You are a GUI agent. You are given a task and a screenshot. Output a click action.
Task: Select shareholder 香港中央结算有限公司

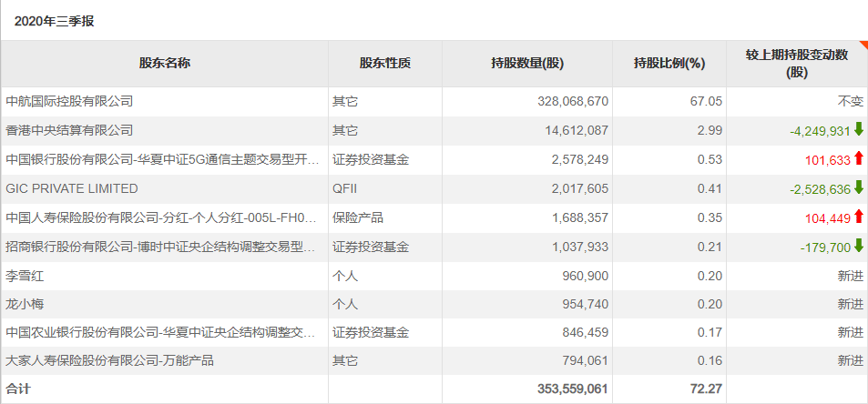[x=69, y=130]
